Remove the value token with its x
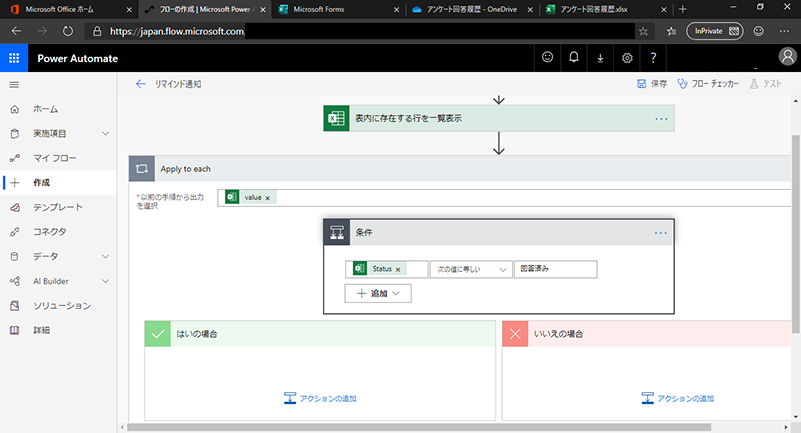The image size is (801, 433). click(x=267, y=198)
